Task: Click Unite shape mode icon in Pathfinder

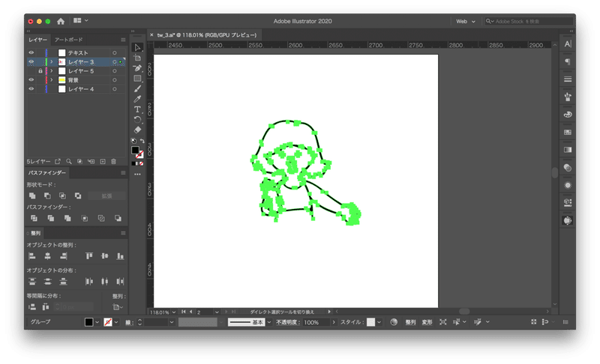Action: coord(32,195)
